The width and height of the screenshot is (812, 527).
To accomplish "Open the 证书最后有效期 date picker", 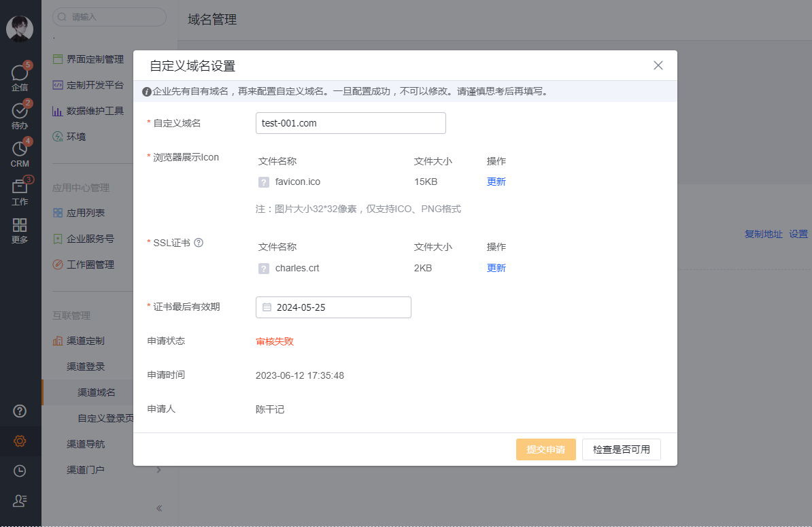I will (x=333, y=307).
